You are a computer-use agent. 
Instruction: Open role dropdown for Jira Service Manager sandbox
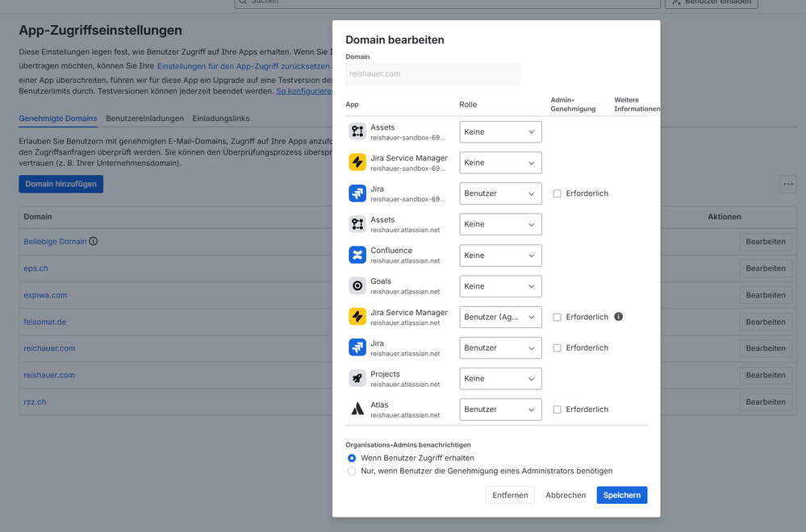pos(500,163)
